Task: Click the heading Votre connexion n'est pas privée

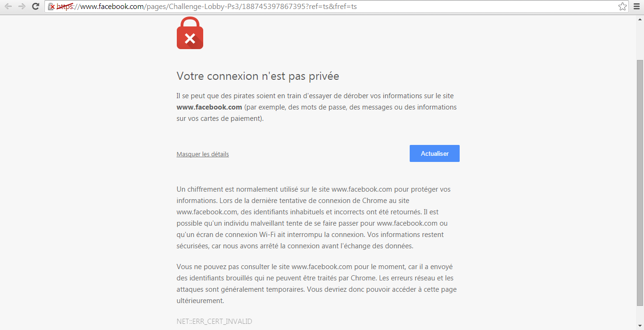Action: [x=258, y=76]
